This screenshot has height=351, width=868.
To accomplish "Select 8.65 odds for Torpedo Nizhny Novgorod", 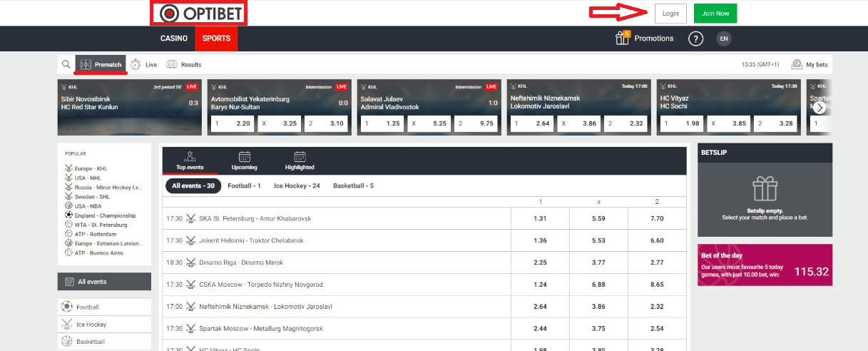I will point(657,285).
